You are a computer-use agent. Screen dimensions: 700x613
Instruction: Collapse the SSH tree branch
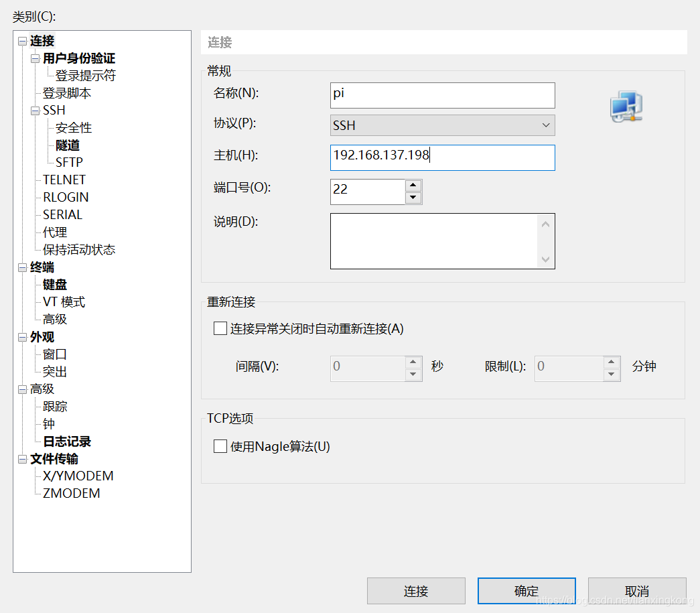(x=35, y=110)
